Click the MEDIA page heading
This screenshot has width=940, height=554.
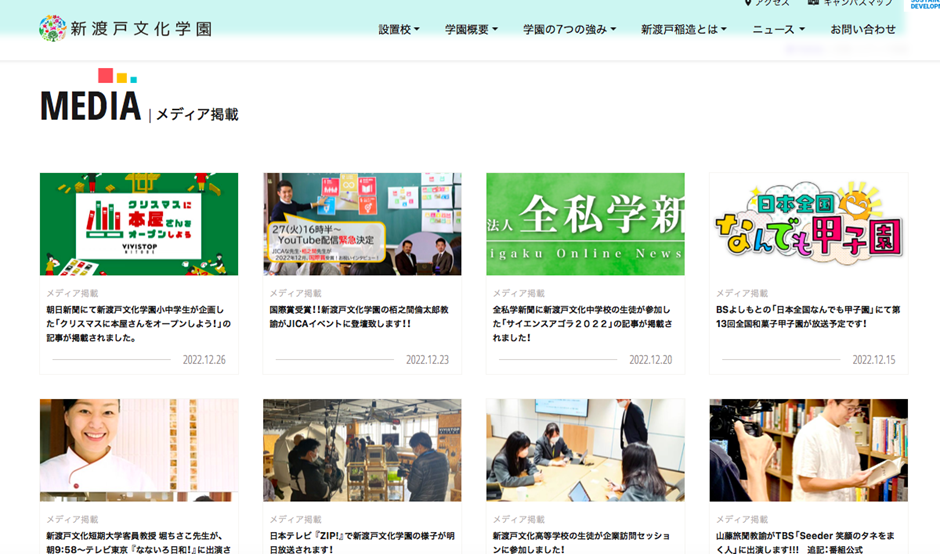(x=91, y=106)
